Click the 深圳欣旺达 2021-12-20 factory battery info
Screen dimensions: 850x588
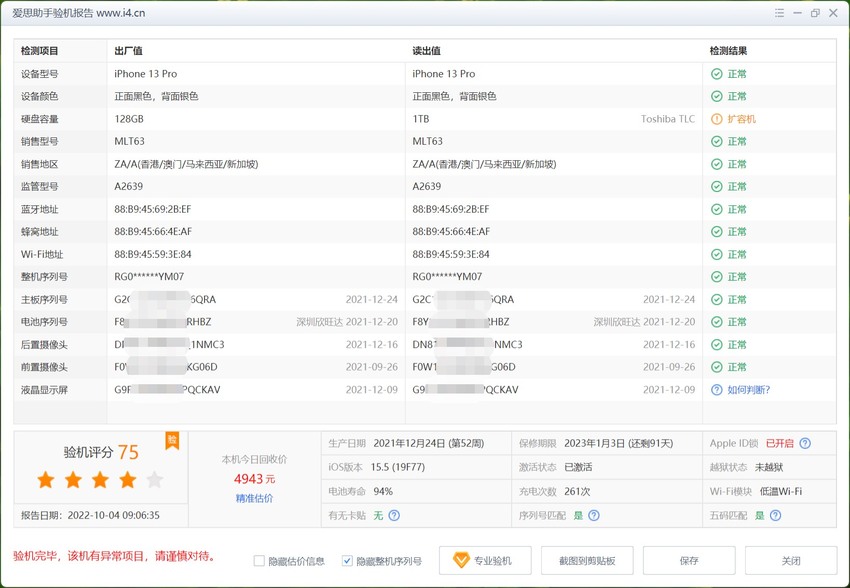point(347,322)
